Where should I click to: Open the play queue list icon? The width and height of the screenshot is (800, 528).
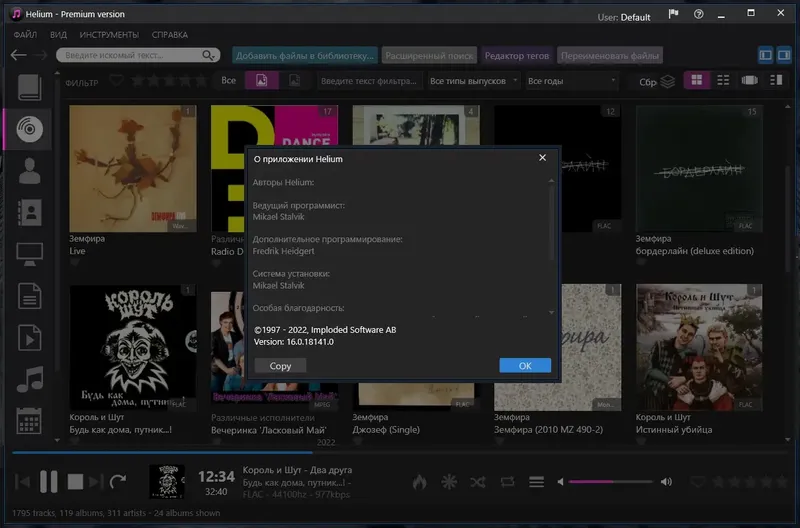536,482
